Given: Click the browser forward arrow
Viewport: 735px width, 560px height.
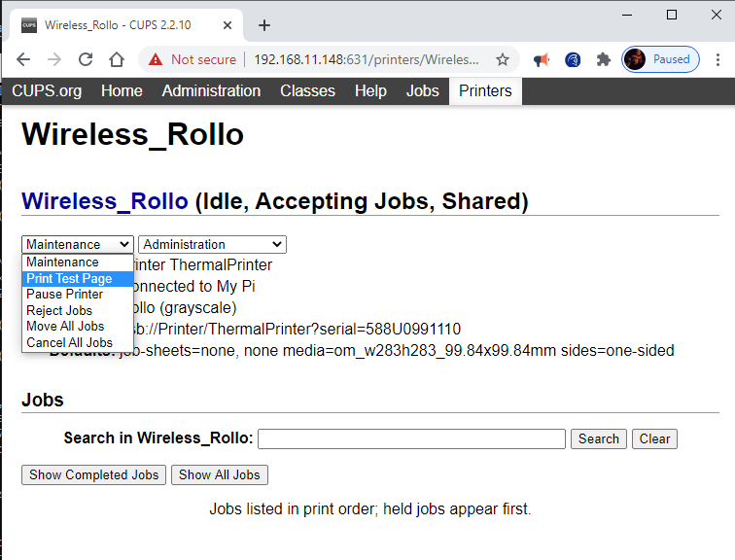Looking at the screenshot, I should point(54,59).
